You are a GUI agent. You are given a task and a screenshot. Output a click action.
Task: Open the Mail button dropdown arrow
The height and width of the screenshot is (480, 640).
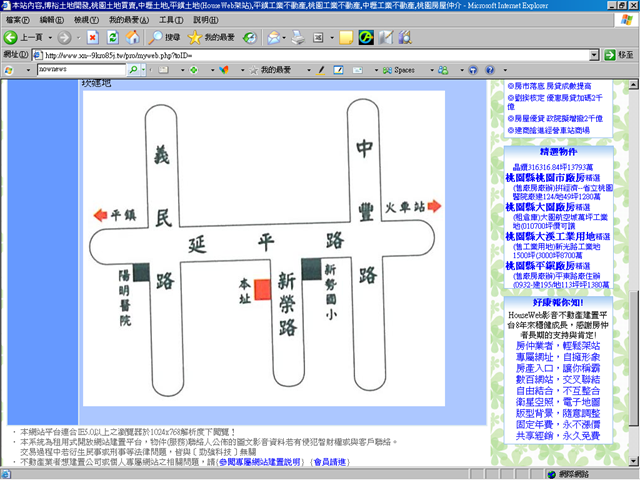(x=284, y=38)
